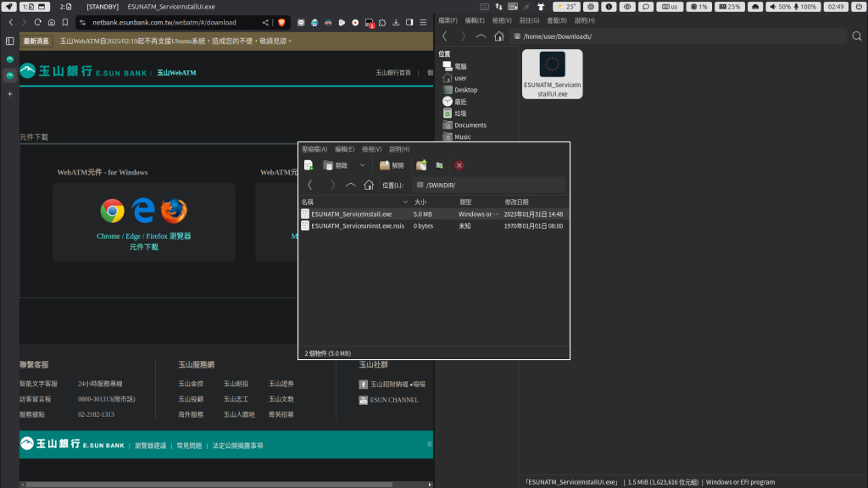Image resolution: width=868 pixels, height=488 pixels.
Task: Click the Chrome / Edge / Firefox 瀏覽器元件下載 link
Action: (x=144, y=241)
